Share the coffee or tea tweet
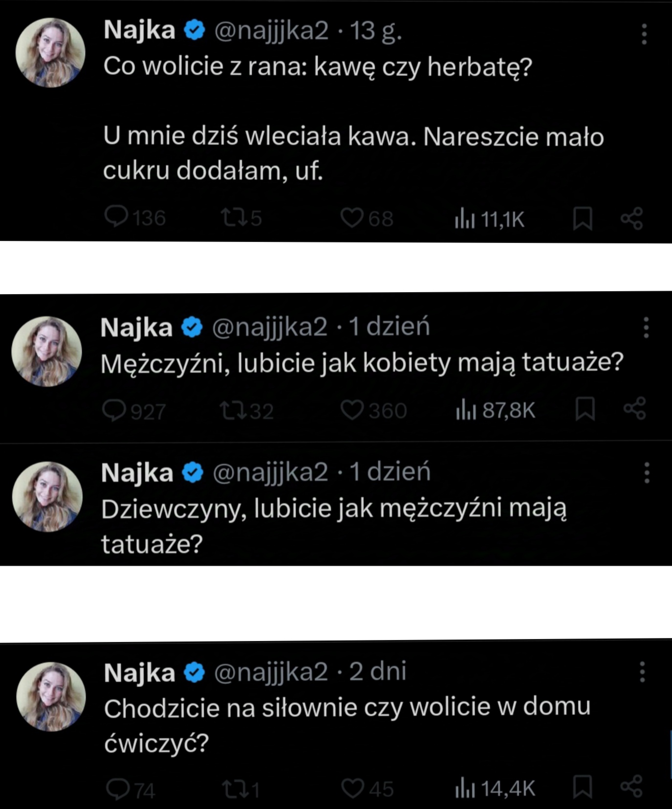This screenshot has height=809, width=672. click(x=632, y=218)
